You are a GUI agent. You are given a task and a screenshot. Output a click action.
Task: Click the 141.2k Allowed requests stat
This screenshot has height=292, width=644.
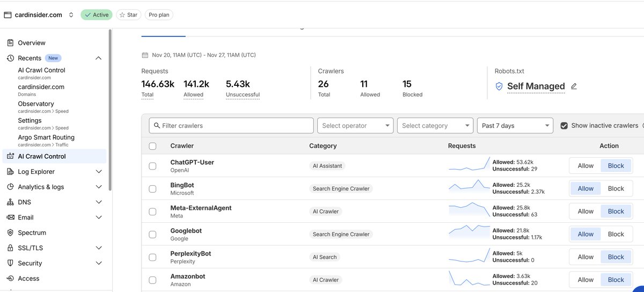[196, 88]
